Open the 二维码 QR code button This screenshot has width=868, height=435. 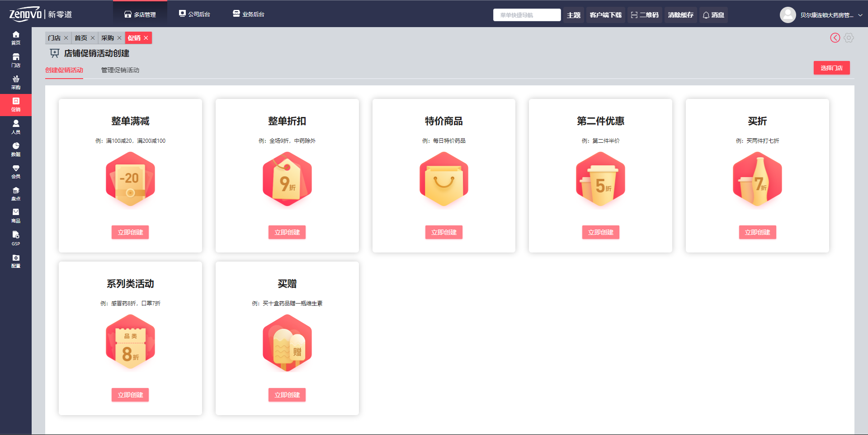coord(645,15)
